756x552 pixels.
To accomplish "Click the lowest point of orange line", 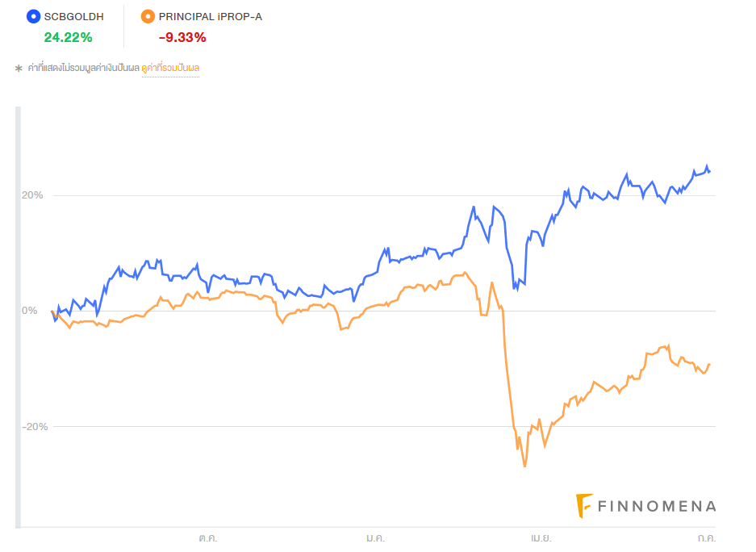I will tap(524, 466).
